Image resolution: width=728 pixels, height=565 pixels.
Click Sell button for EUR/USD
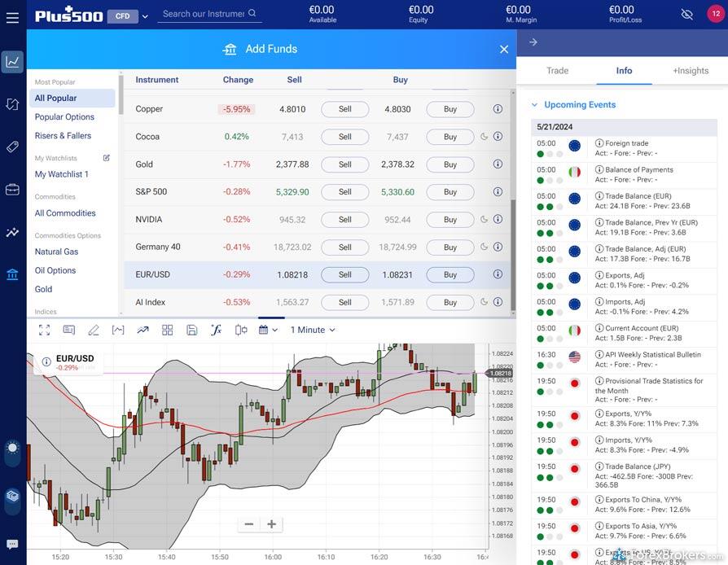click(x=344, y=275)
